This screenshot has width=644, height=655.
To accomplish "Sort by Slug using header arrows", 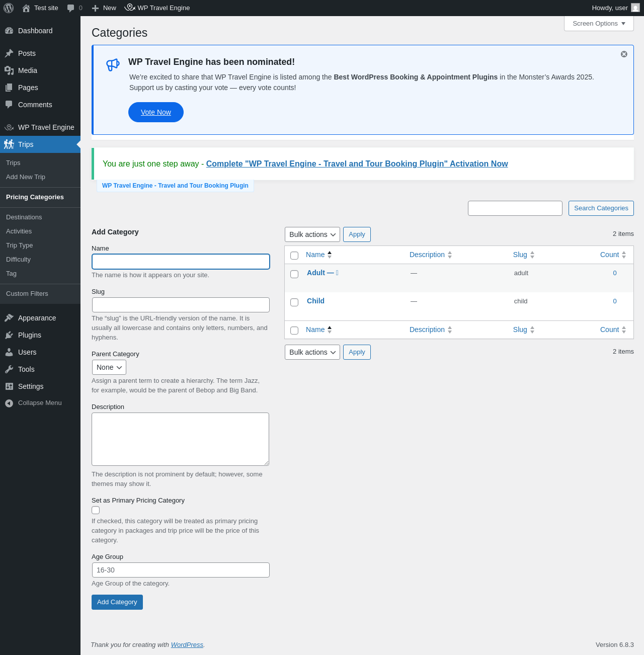I will click(x=532, y=255).
